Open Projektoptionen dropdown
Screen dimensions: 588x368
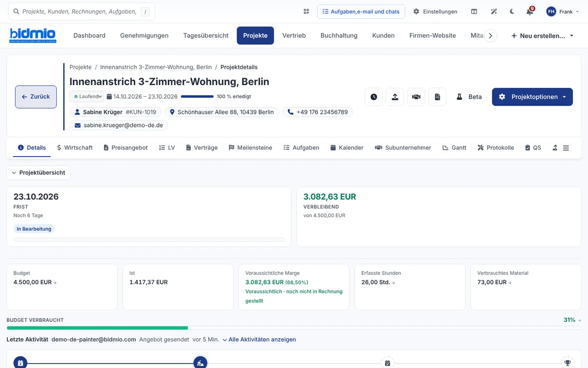point(532,97)
